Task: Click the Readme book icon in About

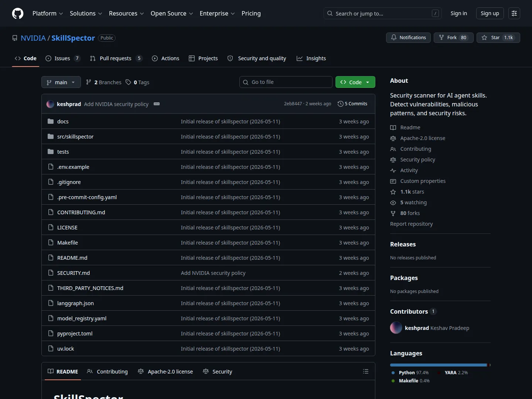Action: tap(393, 127)
